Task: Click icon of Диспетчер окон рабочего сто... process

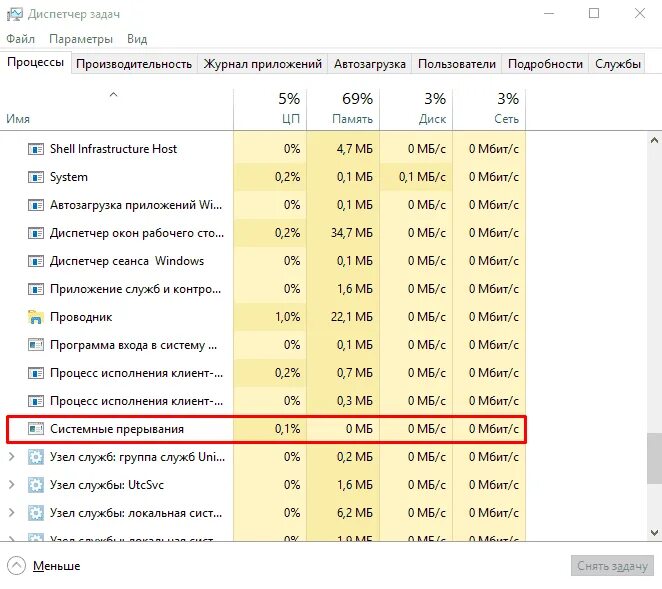Action: [x=35, y=233]
